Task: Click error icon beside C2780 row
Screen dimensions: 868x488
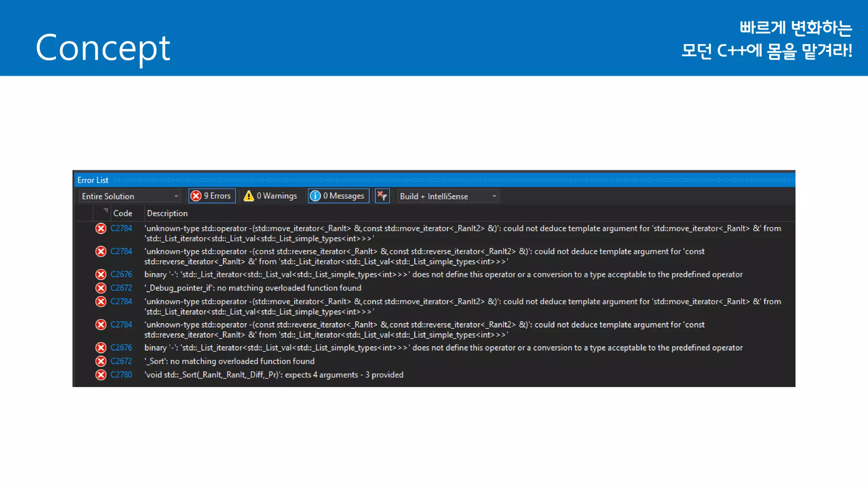Action: pos(101,375)
